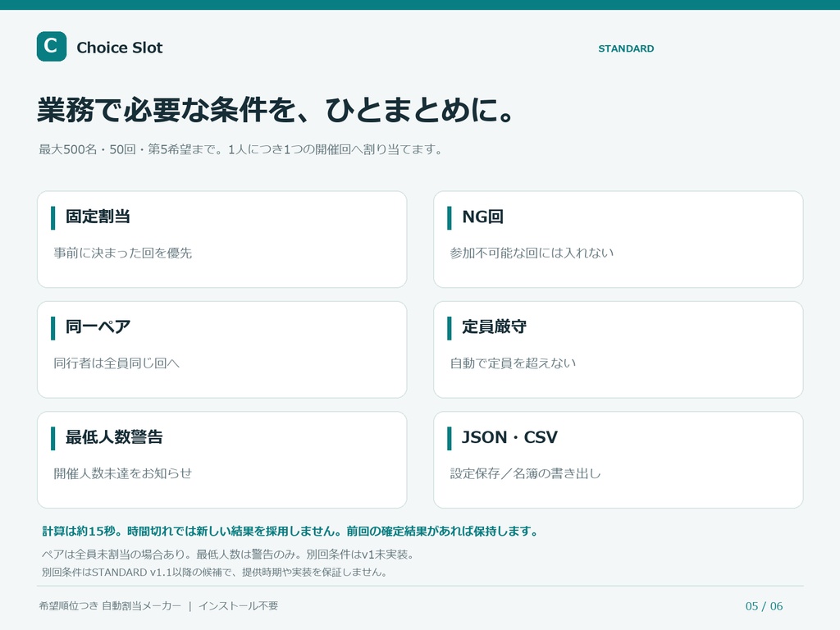Select the STANDARD plan label

click(626, 48)
